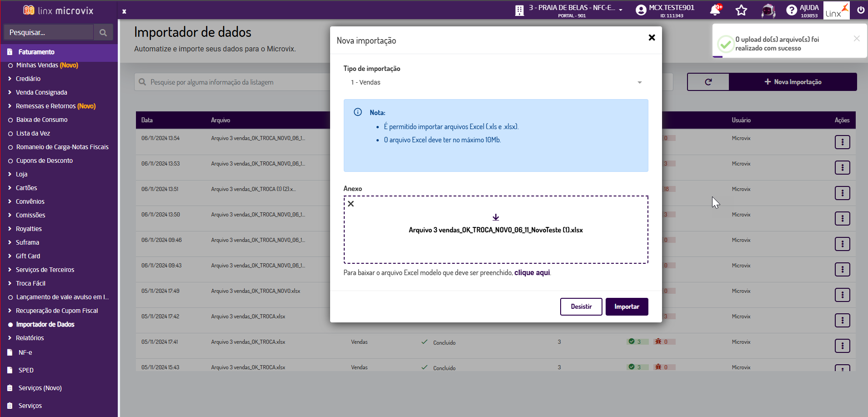Expand the Relatórios menu

tap(30, 338)
